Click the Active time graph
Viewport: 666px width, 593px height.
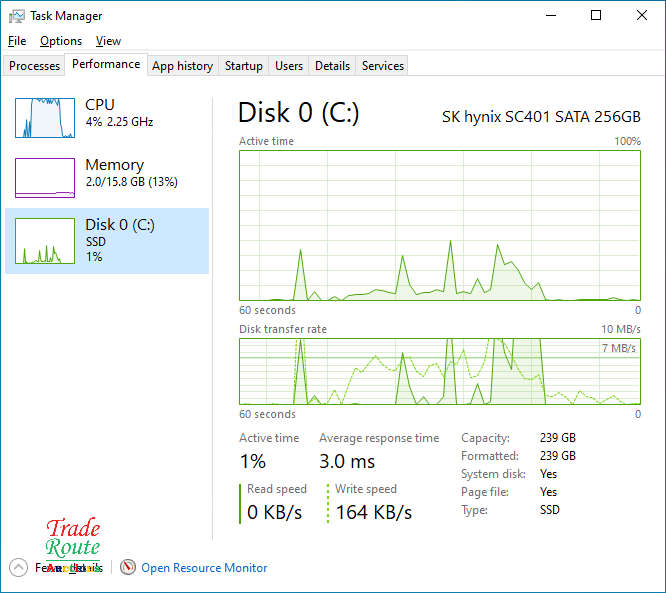(440, 226)
